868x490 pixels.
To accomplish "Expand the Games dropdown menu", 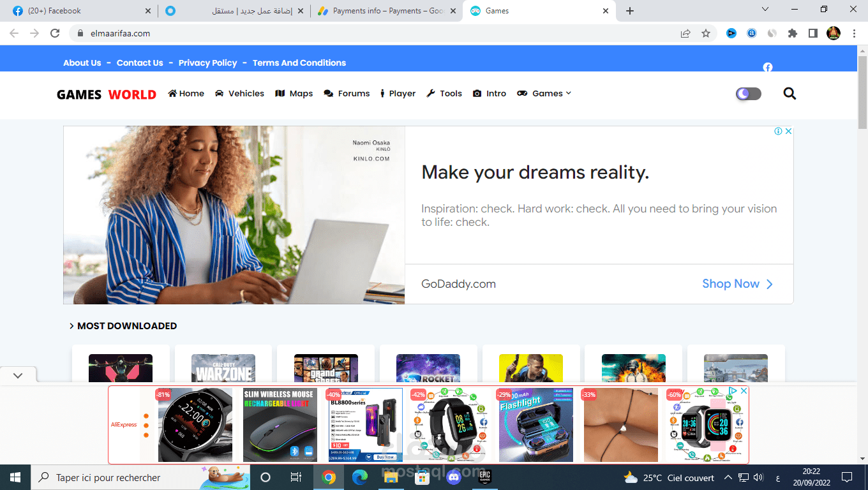I will click(x=544, y=93).
